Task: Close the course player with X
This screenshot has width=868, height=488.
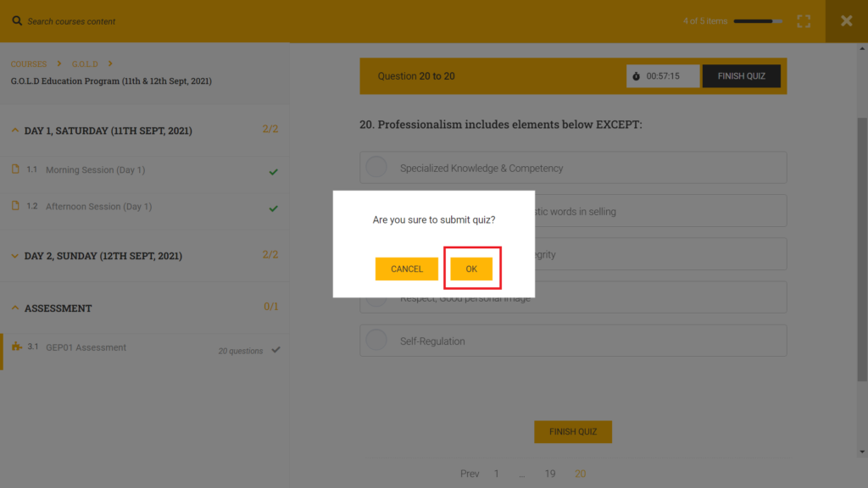Action: 846,21
